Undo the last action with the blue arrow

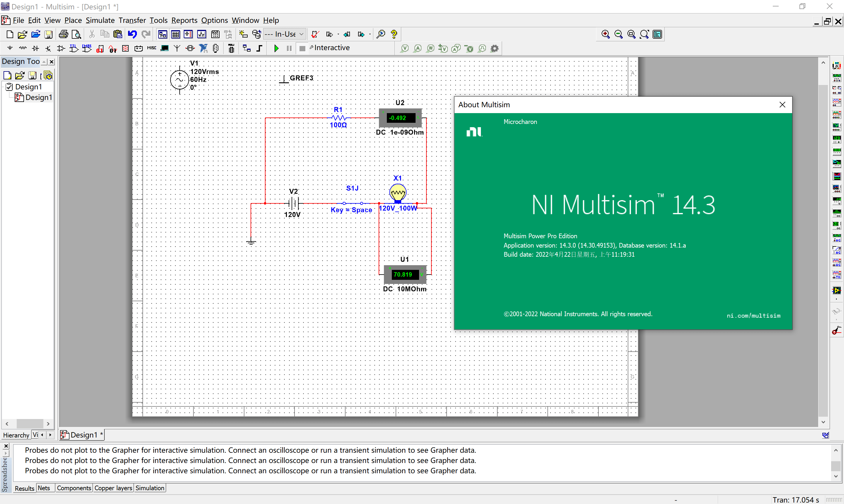pyautogui.click(x=132, y=34)
